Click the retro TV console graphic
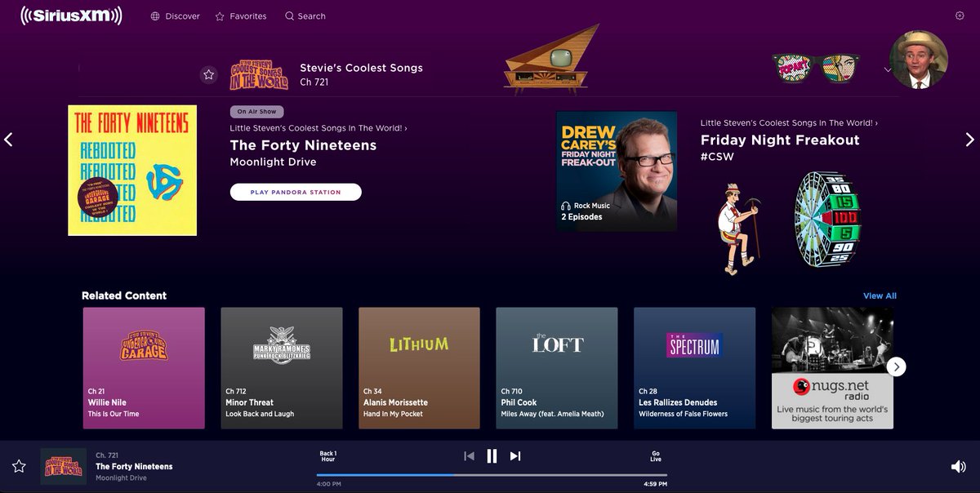 tap(552, 59)
